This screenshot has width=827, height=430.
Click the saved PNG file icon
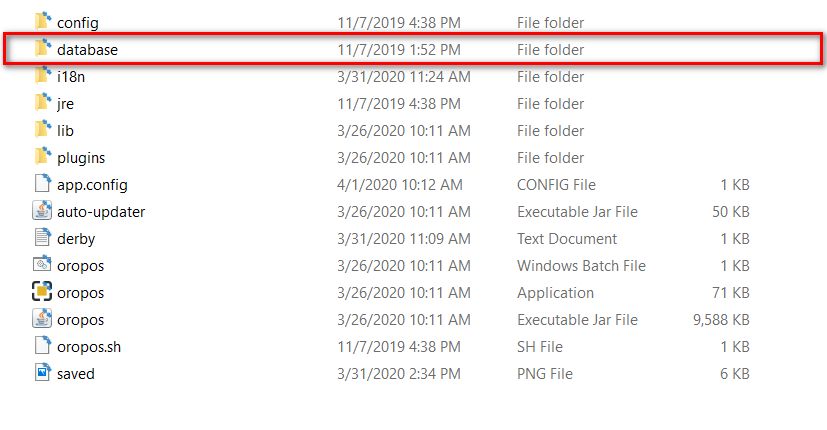[43, 372]
